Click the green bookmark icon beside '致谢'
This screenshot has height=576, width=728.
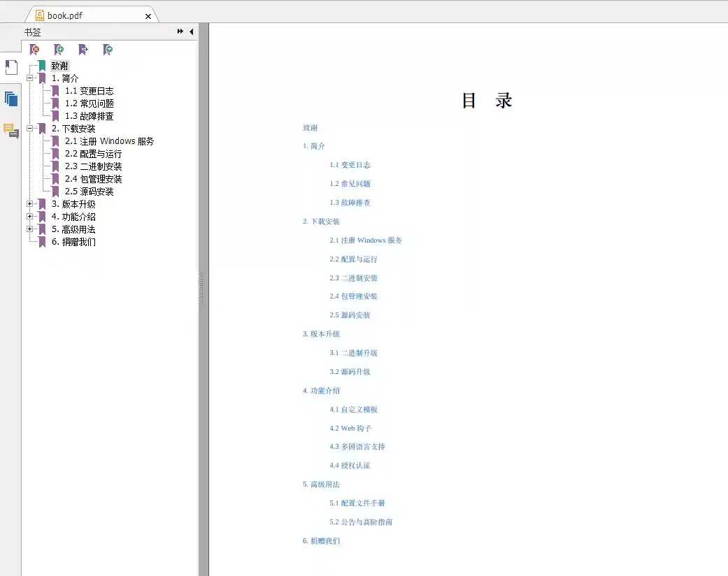pyautogui.click(x=42, y=66)
